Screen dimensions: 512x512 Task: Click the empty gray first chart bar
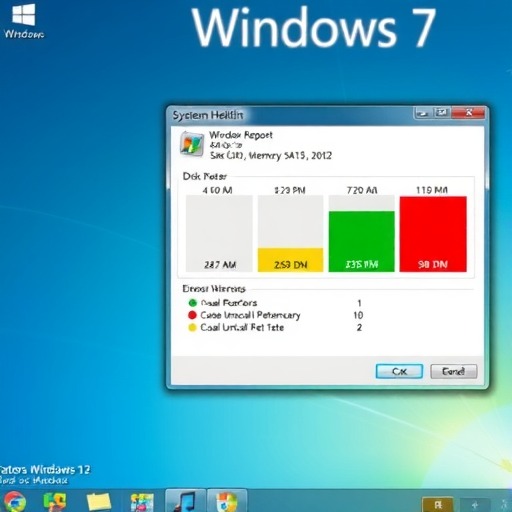[219, 234]
